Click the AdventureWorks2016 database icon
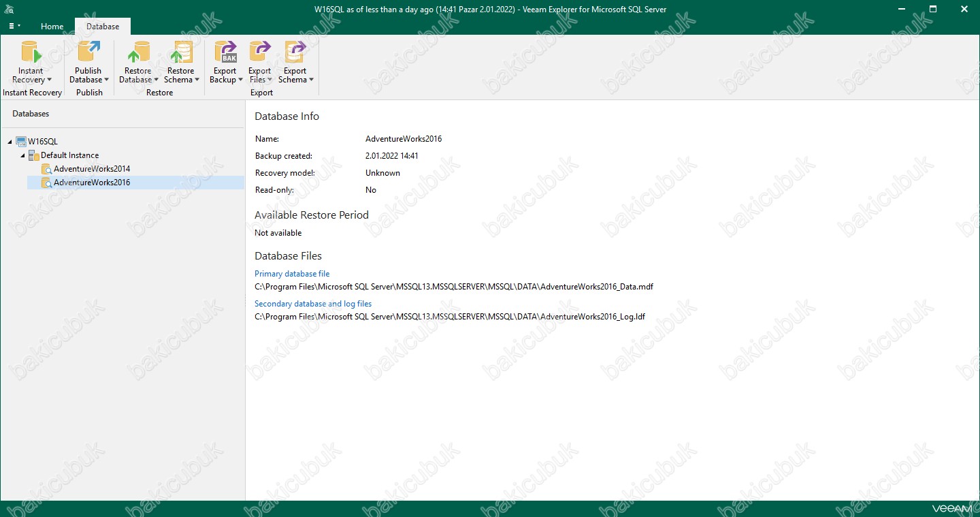 tap(46, 183)
